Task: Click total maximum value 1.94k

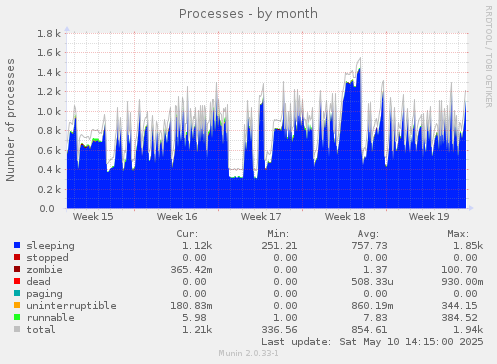Action: click(468, 330)
